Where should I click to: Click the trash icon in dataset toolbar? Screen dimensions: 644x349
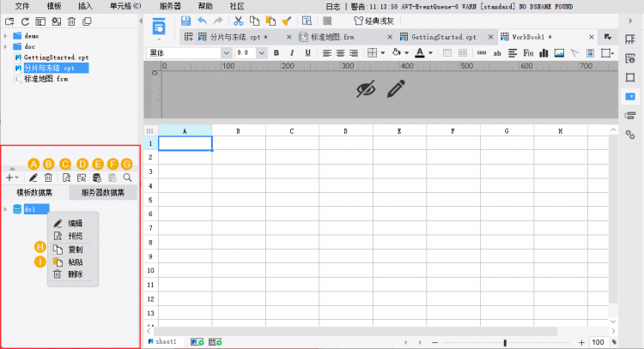[48, 178]
